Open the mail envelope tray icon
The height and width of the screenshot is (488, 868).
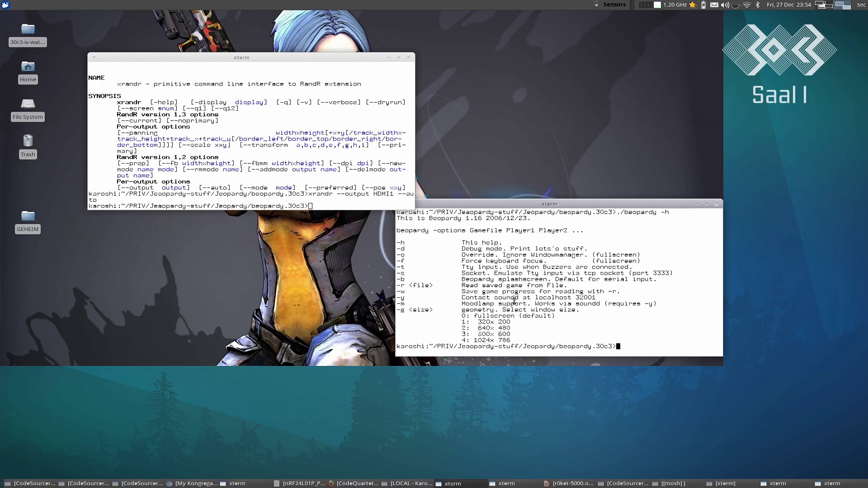tap(714, 5)
